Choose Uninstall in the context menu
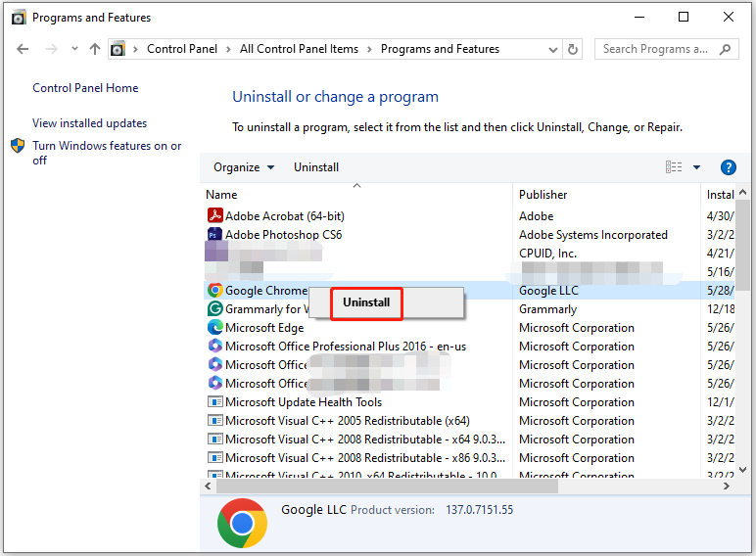The image size is (756, 556). 366,302
